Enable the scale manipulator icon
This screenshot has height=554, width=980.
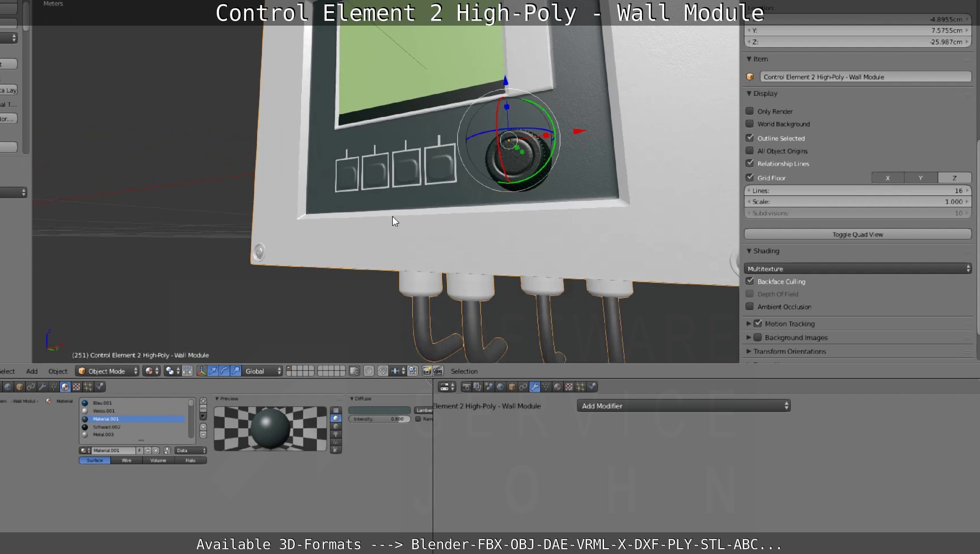coord(236,371)
